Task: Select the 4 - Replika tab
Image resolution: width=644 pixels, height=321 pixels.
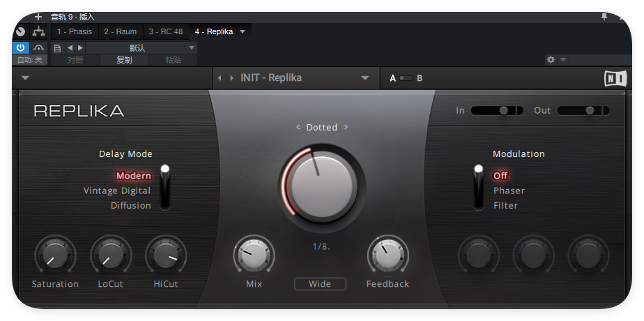Action: point(214,31)
